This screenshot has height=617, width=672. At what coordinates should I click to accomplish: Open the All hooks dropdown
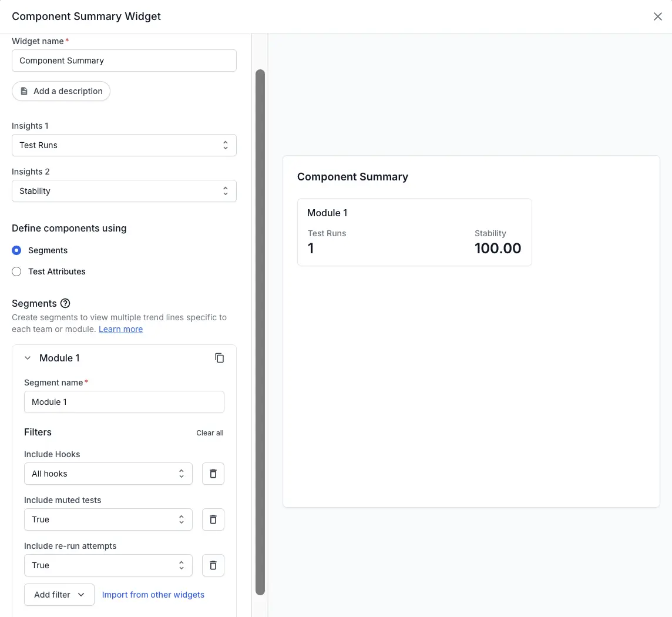click(108, 474)
